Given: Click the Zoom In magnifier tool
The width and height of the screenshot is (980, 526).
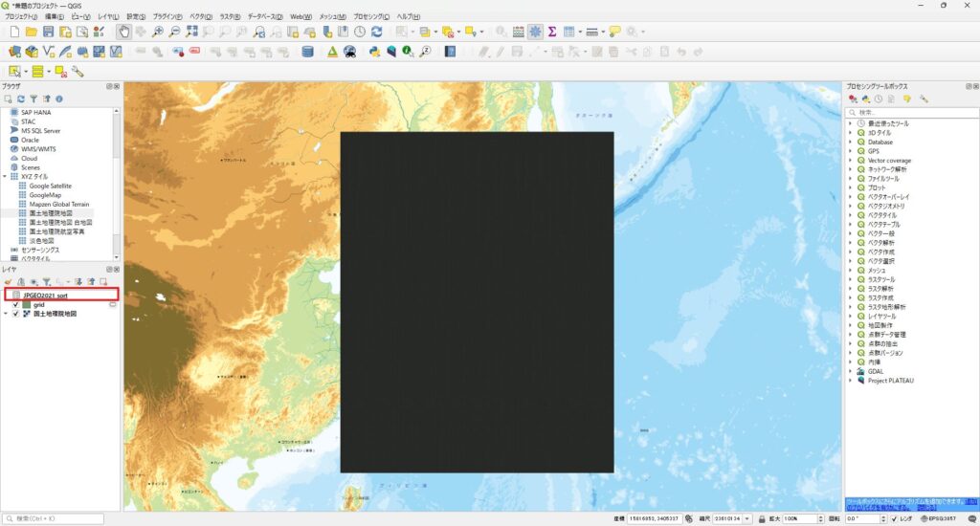Looking at the screenshot, I should pyautogui.click(x=158, y=32).
